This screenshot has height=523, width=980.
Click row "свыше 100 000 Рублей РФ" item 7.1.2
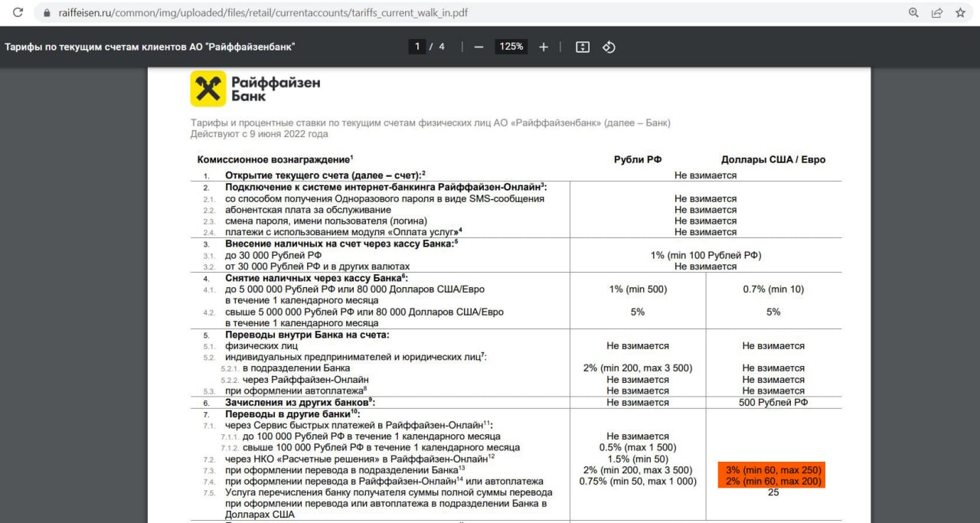pyautogui.click(x=381, y=447)
